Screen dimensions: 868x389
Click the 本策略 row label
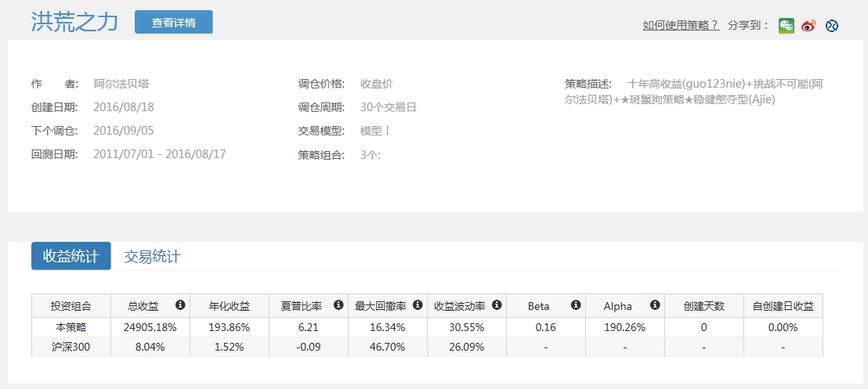click(x=71, y=326)
